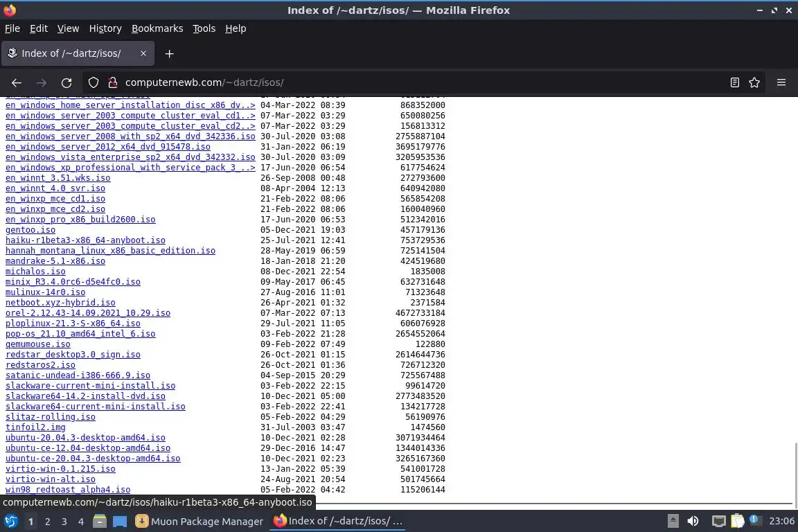Download mandrake-5.1-x86.iso
This screenshot has width=798, height=532.
point(55,261)
